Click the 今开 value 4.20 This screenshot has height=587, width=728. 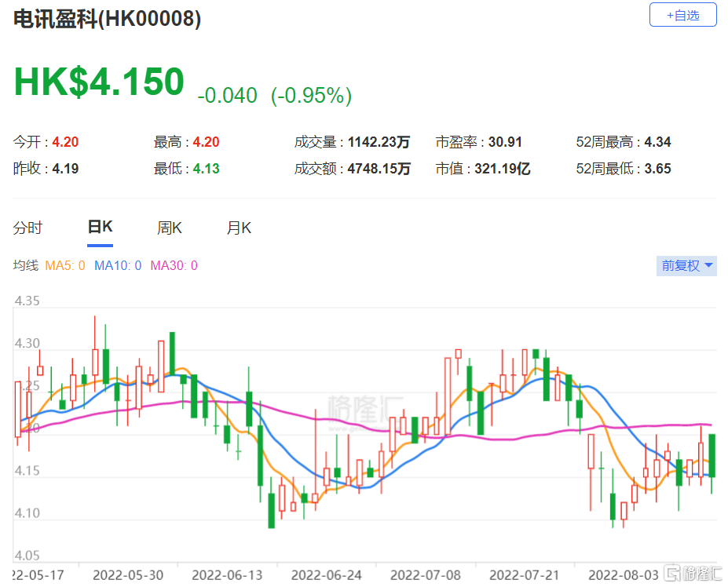click(65, 142)
